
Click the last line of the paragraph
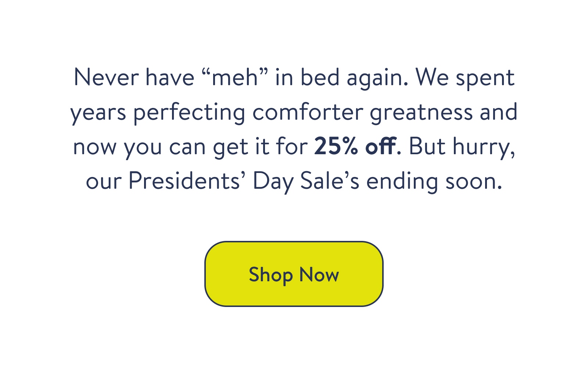pyautogui.click(x=294, y=180)
